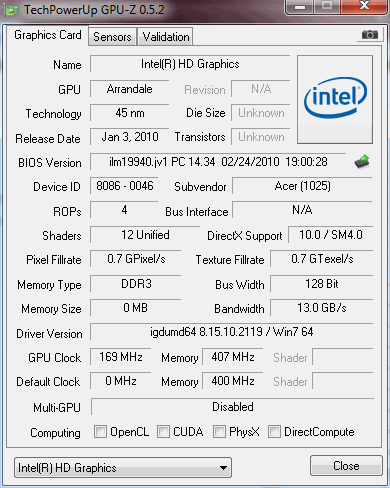
Task: Click the BIOS Version field ilm19940.jv1
Action: pyautogui.click(x=218, y=162)
